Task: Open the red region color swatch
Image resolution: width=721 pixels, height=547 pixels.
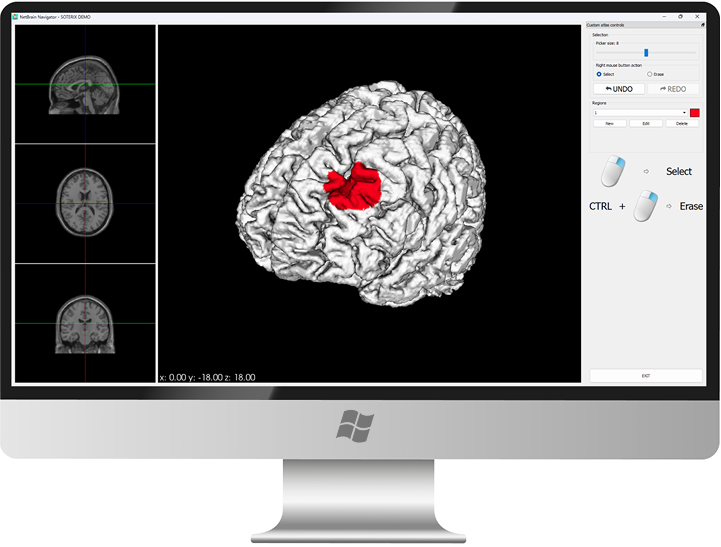Action: coord(695,113)
